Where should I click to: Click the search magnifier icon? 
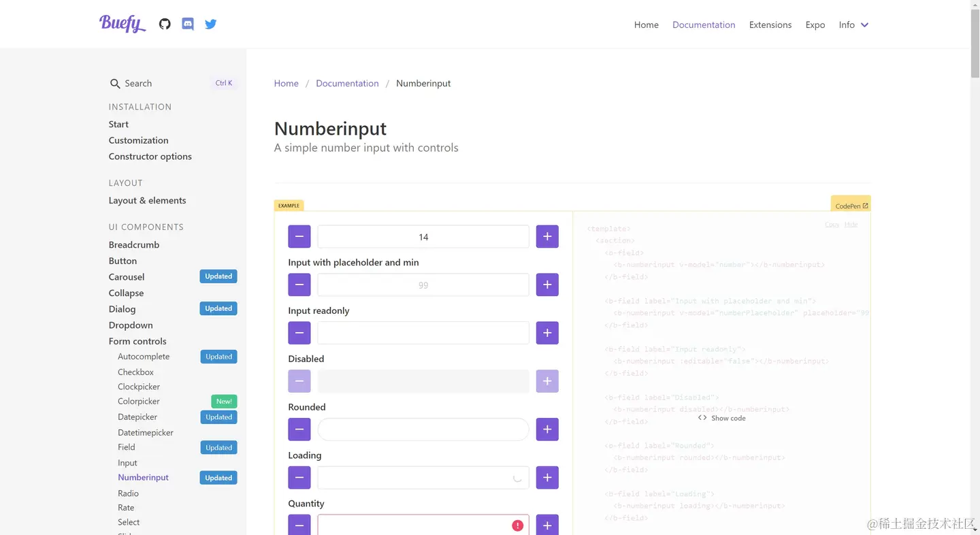tap(115, 84)
